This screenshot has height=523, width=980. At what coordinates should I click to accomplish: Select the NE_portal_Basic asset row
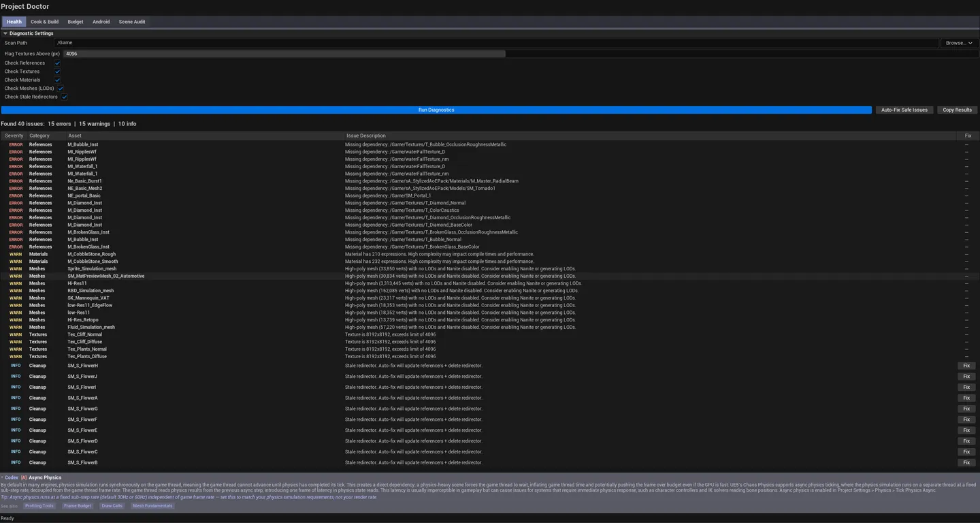pos(489,195)
